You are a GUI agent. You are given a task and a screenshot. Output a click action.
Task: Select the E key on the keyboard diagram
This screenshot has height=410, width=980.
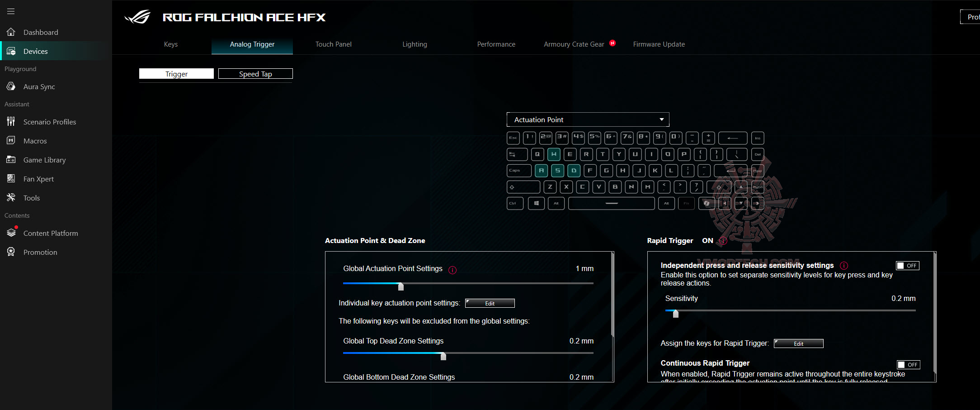pyautogui.click(x=570, y=154)
